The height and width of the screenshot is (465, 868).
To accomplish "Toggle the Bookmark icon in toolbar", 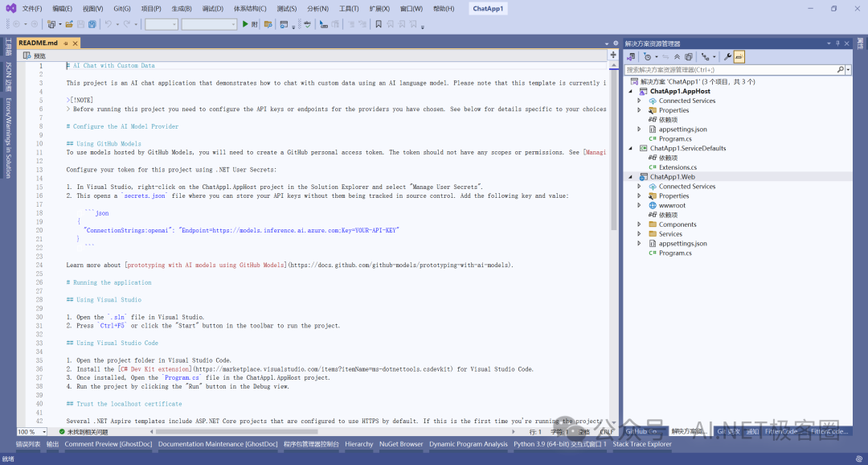I will coord(379,24).
